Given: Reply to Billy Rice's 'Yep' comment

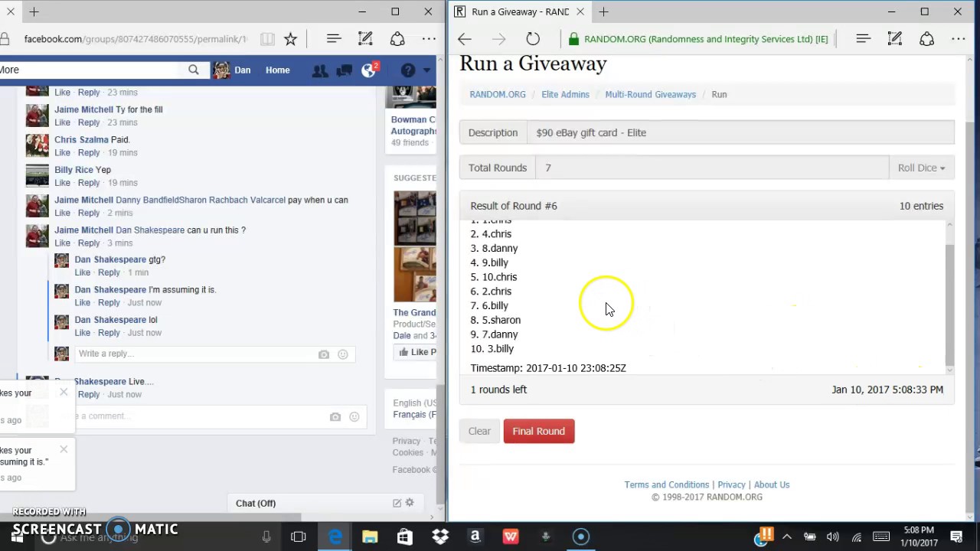Looking at the screenshot, I should (89, 183).
